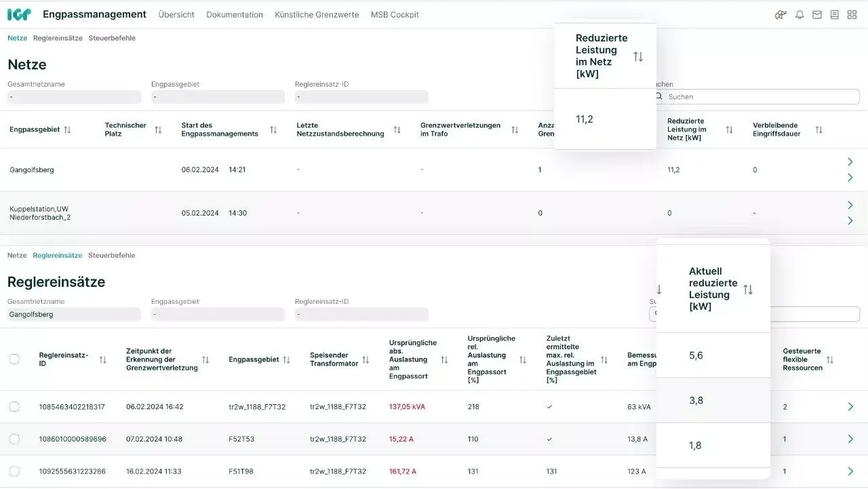The image size is (868, 489).
Task: Sort by Gesteuerte flexible Ressourcen column
Action: (830, 360)
